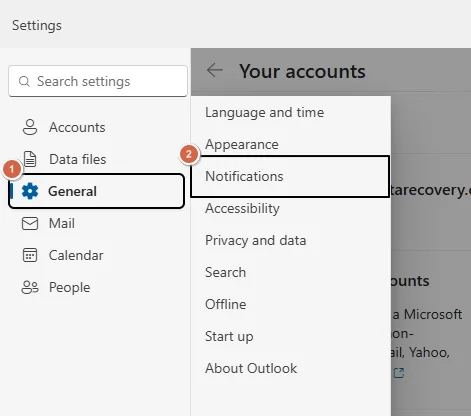Click the external link icon under Yahoo
Image resolution: width=471 pixels, height=416 pixels.
(x=399, y=373)
